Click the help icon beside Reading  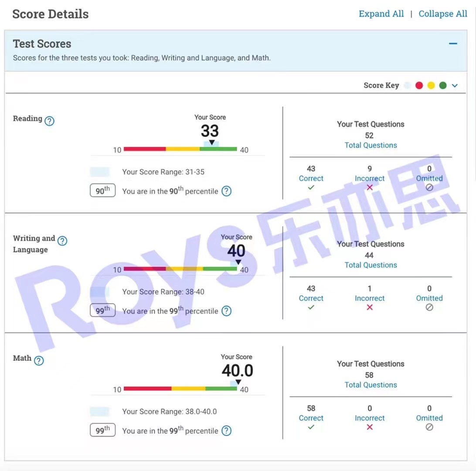(x=50, y=121)
